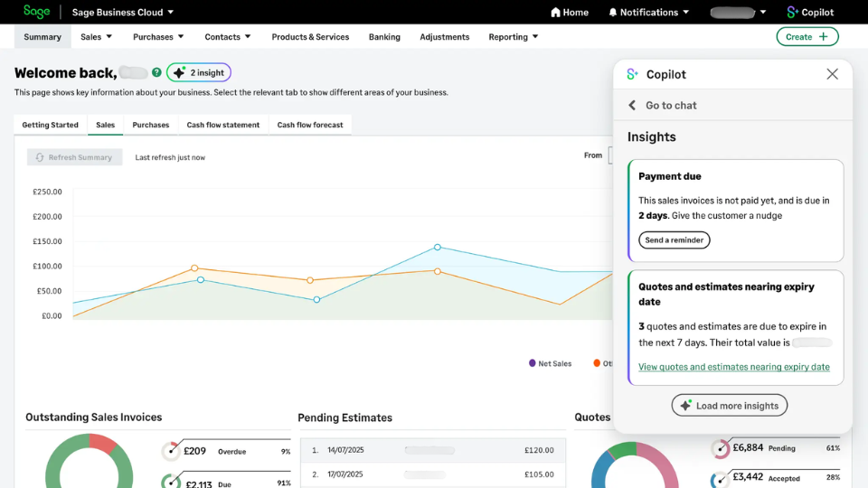Click Last refresh just now text
The width and height of the screenshot is (868, 488).
pyautogui.click(x=170, y=157)
